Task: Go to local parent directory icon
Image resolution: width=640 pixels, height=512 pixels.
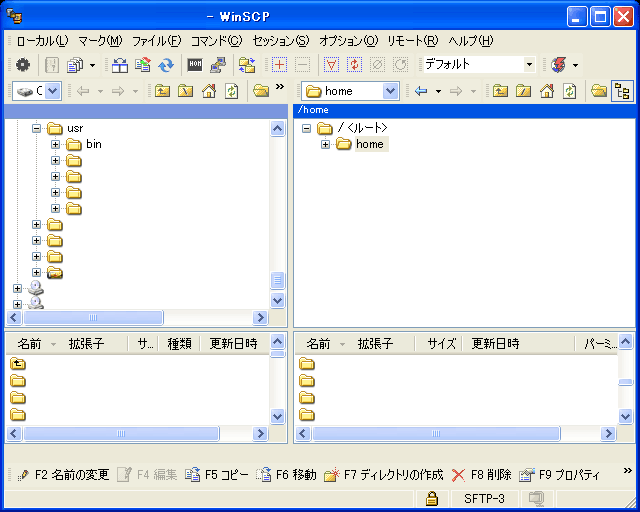Action: coord(162,91)
